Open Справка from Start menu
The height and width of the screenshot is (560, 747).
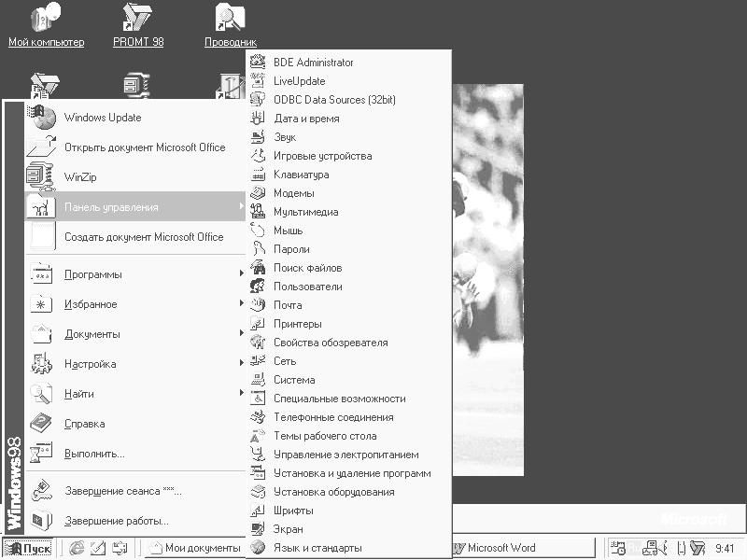(134, 424)
